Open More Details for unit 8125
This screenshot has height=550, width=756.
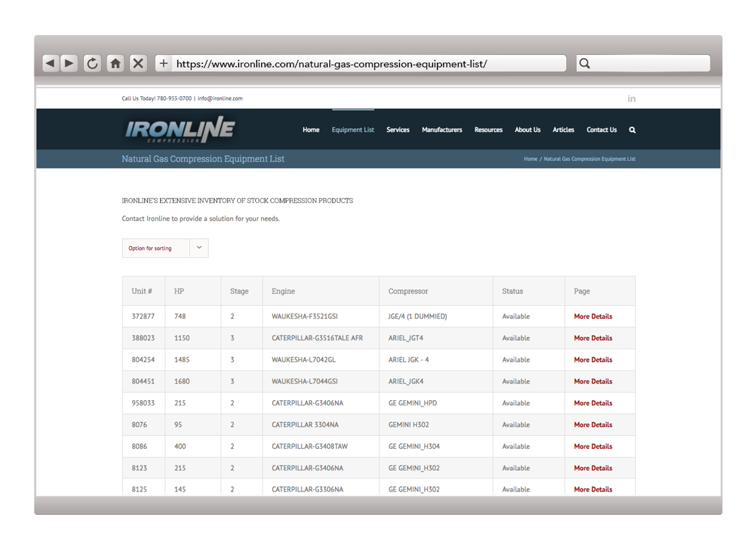pyautogui.click(x=593, y=489)
